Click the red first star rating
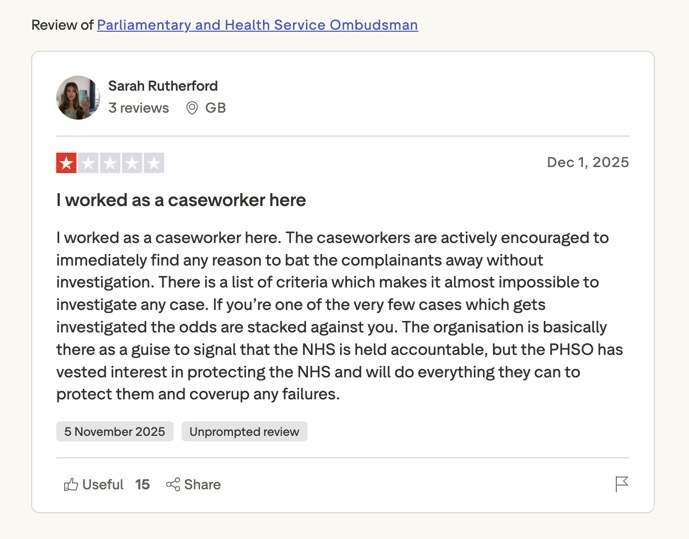689x539 pixels. pyautogui.click(x=67, y=163)
